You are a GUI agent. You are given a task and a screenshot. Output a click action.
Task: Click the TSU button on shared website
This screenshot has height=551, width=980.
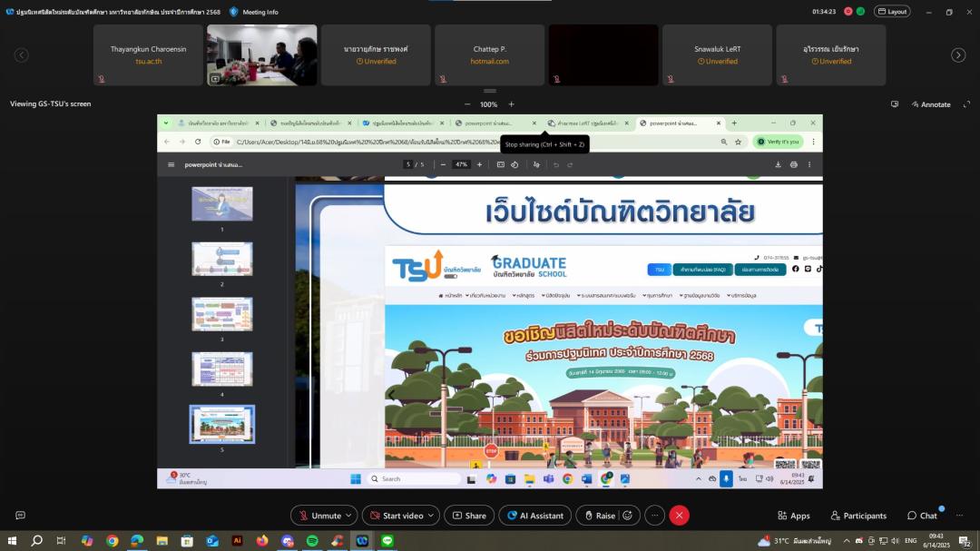point(660,270)
